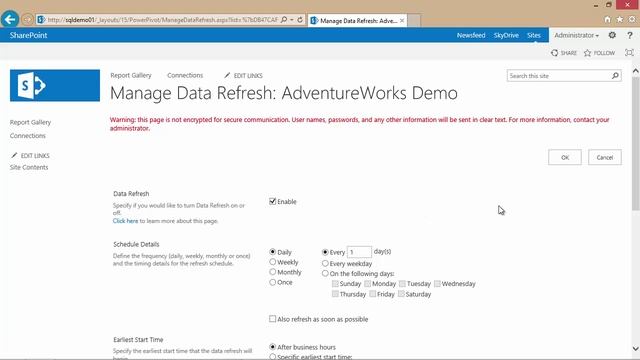
Task: Open the SkyDrive menu item
Action: point(506,35)
